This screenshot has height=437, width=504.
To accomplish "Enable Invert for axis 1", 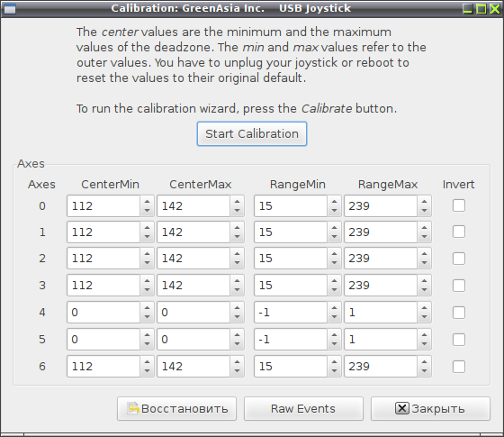I will pos(459,232).
